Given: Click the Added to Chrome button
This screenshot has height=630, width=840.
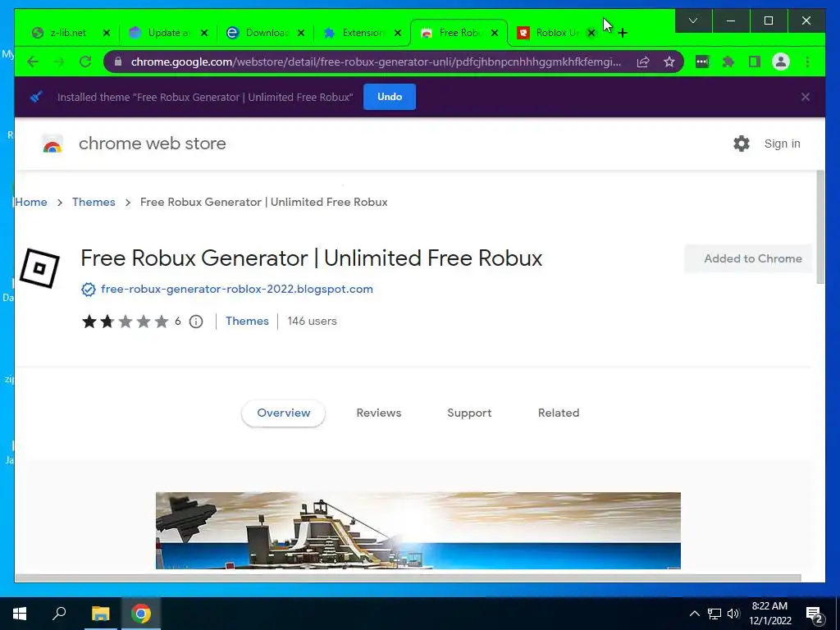Looking at the screenshot, I should coord(748,258).
